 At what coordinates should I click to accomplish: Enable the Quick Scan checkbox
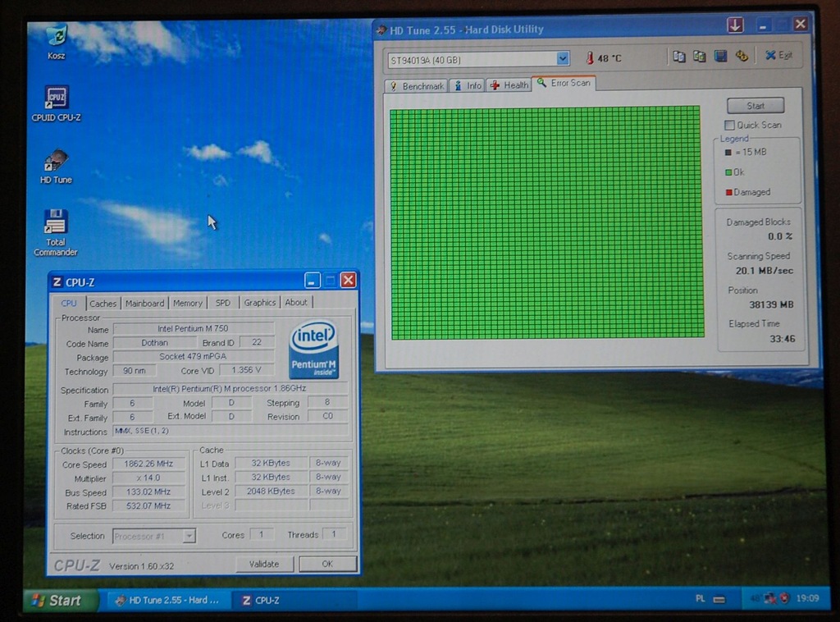pos(729,125)
